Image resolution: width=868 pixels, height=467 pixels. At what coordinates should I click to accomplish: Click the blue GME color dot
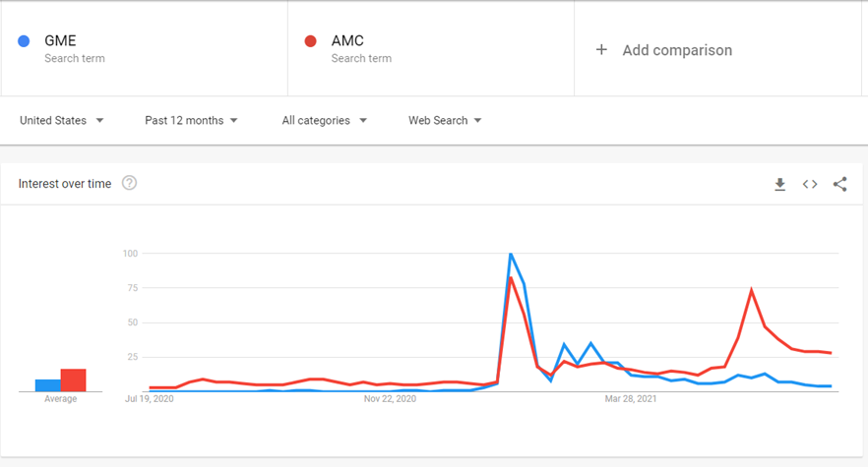[24, 41]
